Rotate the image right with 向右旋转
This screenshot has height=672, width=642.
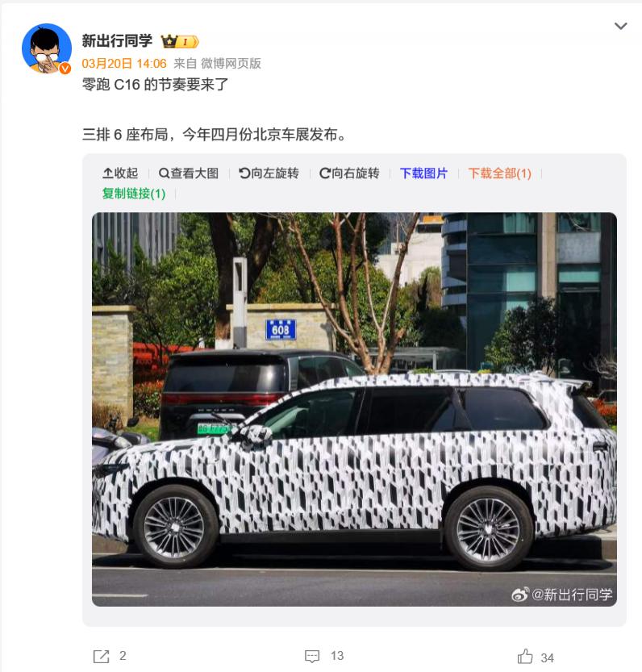(x=349, y=173)
